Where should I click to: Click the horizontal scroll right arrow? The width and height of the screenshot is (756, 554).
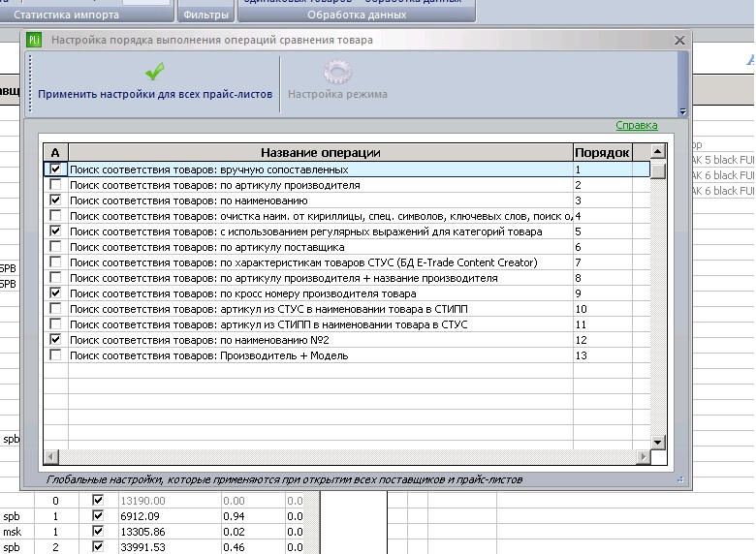pos(643,456)
